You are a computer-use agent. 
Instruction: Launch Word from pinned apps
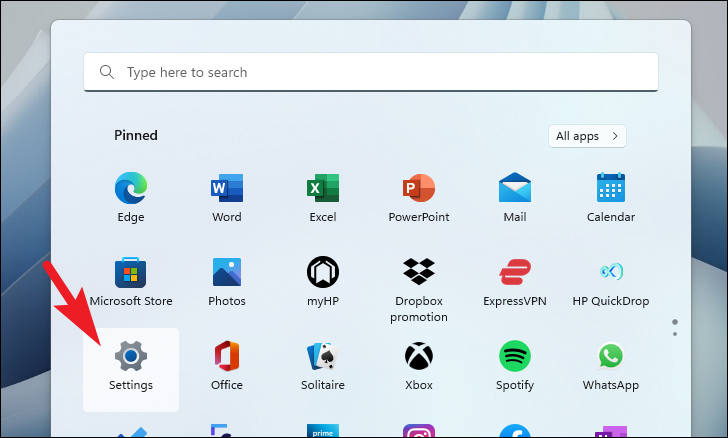pos(227,188)
